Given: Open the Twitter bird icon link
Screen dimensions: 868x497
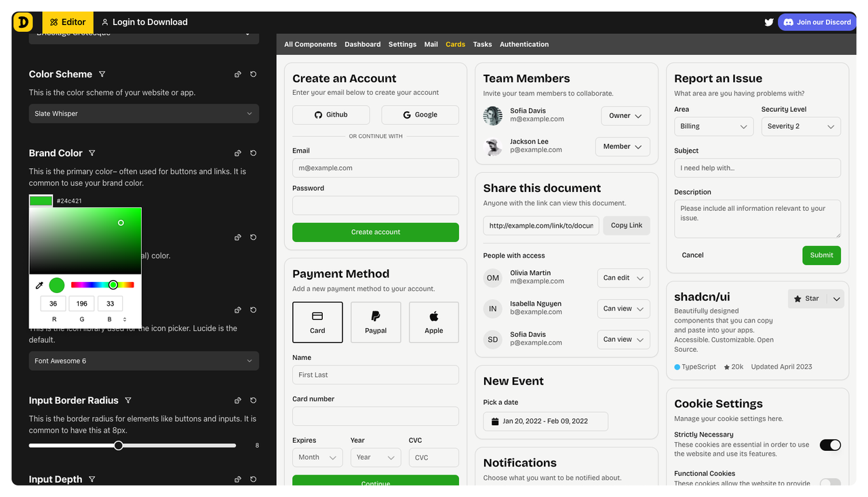Looking at the screenshot, I should click(x=769, y=22).
